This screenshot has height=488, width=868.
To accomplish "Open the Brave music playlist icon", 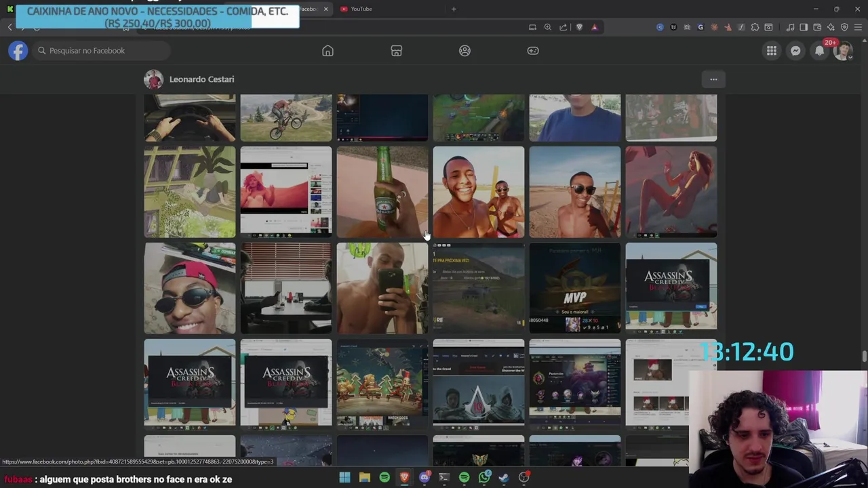I will tap(790, 27).
